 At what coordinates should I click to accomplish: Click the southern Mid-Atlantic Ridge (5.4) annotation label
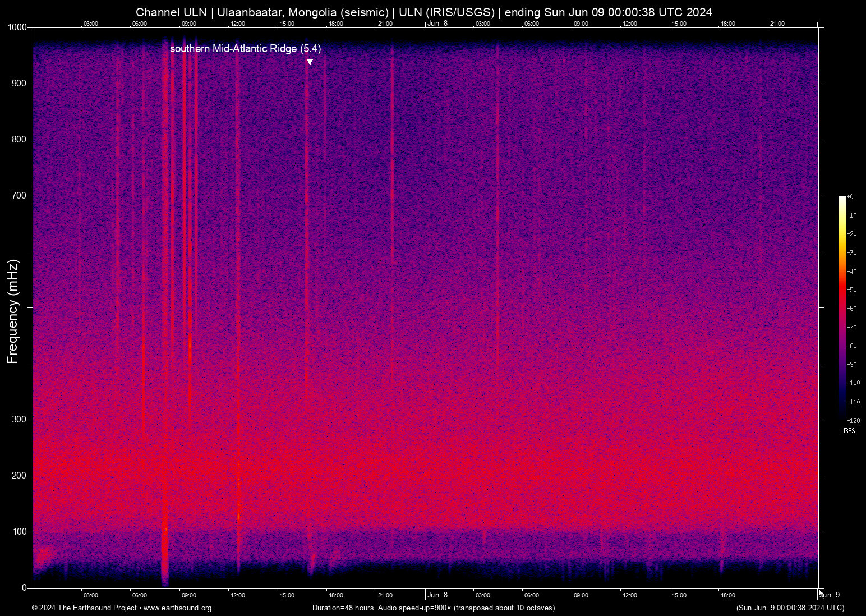pos(245,49)
